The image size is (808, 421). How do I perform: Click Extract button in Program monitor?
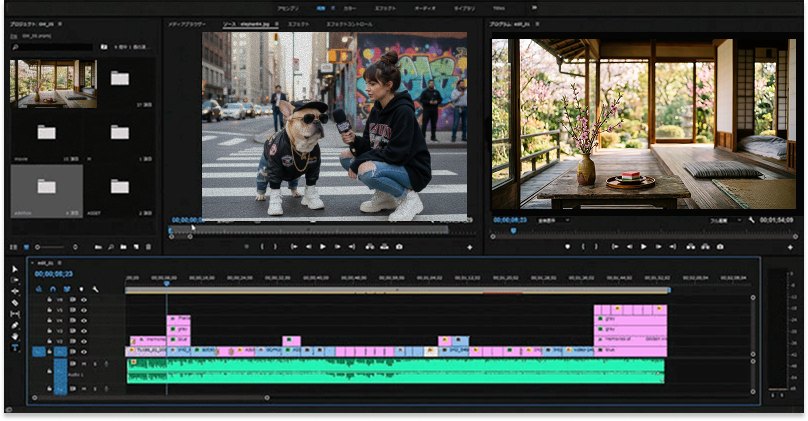click(x=705, y=247)
